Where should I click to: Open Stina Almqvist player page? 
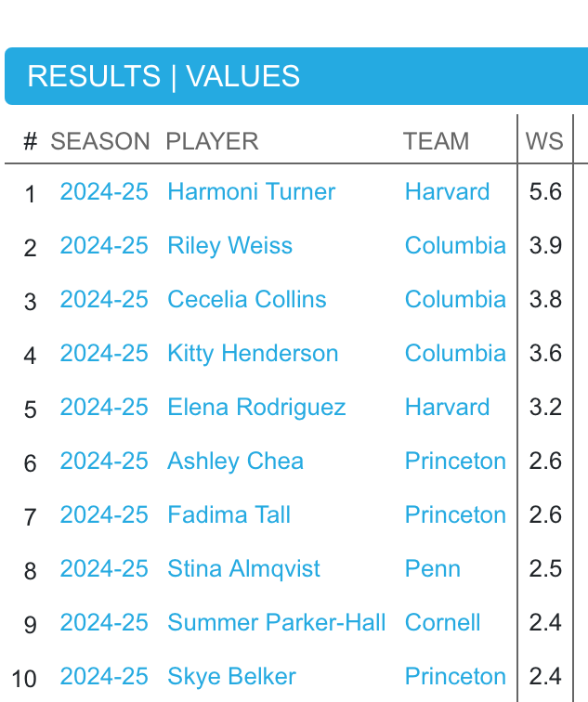click(x=243, y=569)
